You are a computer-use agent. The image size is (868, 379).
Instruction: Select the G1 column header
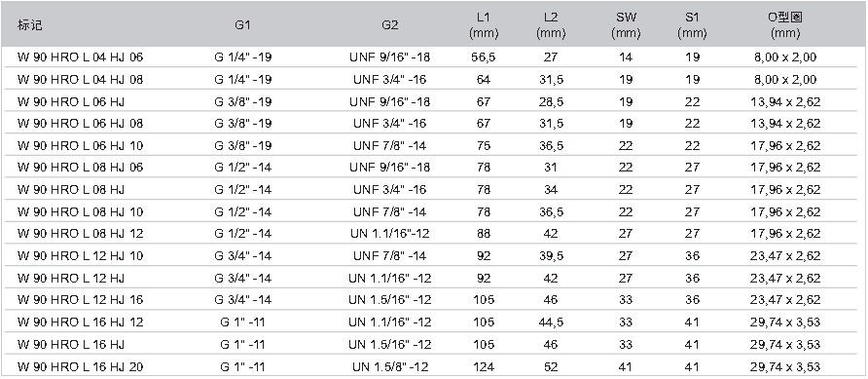click(x=242, y=25)
